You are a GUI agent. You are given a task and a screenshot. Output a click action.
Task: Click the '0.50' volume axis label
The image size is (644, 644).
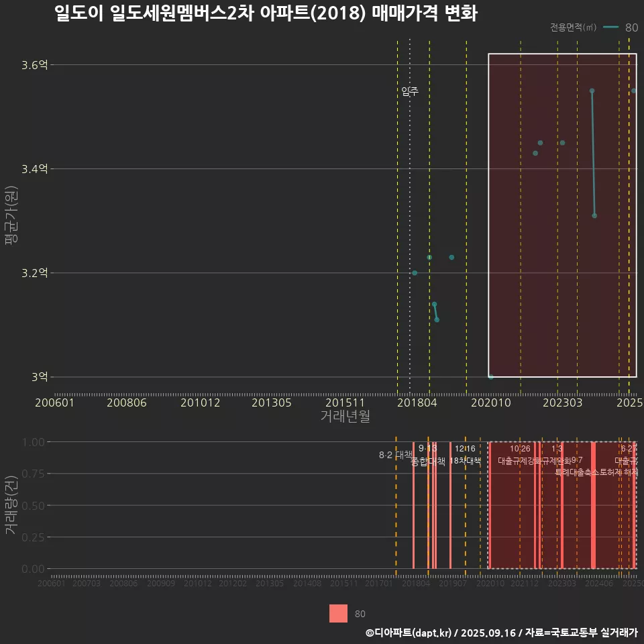point(34,506)
